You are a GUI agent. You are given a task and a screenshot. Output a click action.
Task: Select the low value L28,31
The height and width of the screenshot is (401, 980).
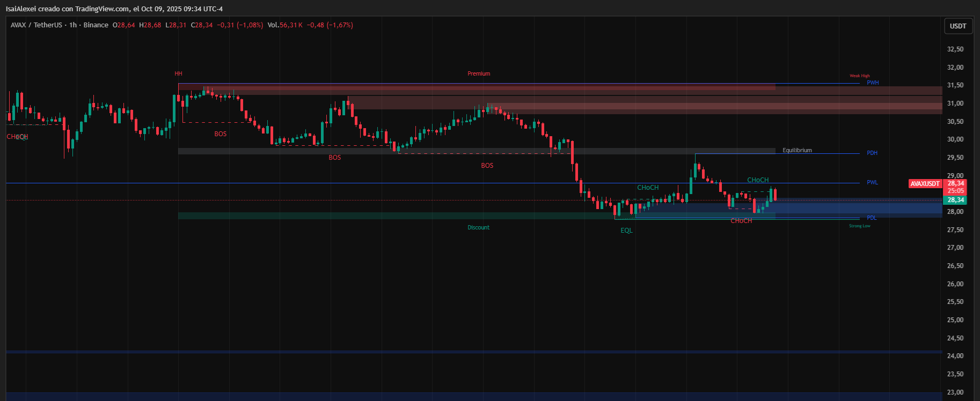[x=176, y=25]
